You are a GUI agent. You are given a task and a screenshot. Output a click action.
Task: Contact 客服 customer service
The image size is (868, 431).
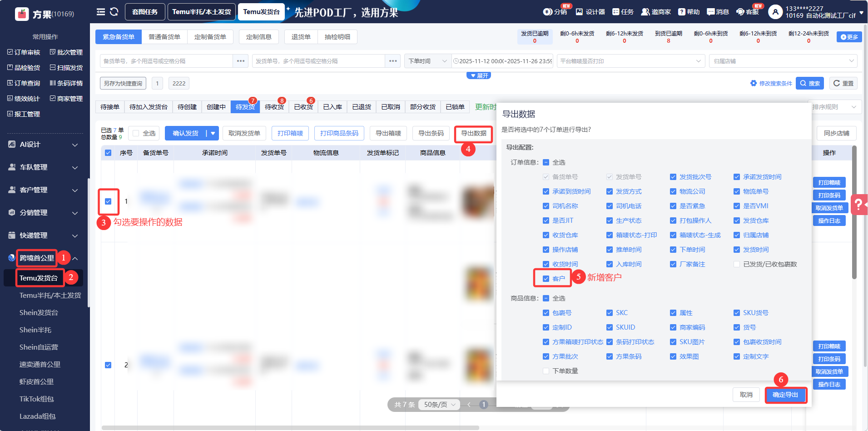(748, 12)
